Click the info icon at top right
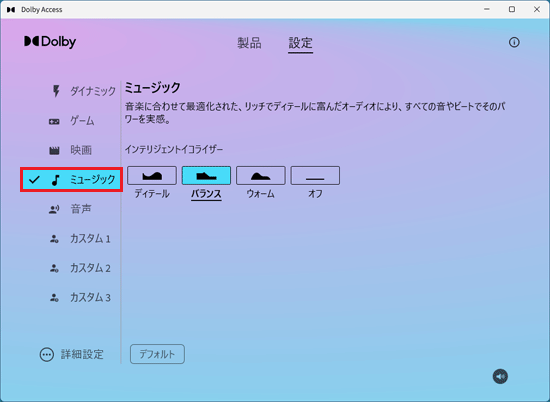Viewport: 550px width, 402px height. pos(514,42)
